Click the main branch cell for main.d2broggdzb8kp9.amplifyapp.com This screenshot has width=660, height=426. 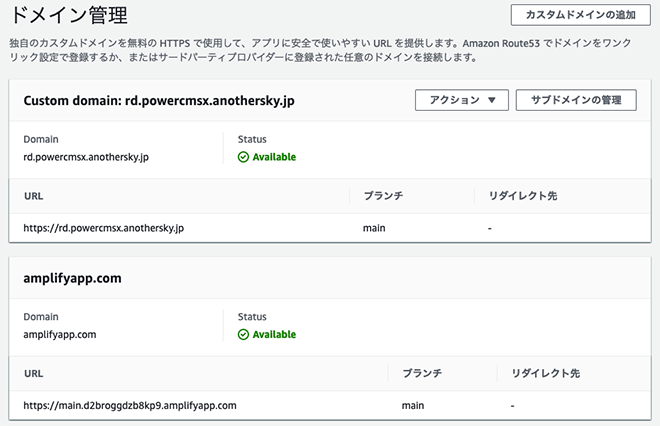pyautogui.click(x=413, y=406)
